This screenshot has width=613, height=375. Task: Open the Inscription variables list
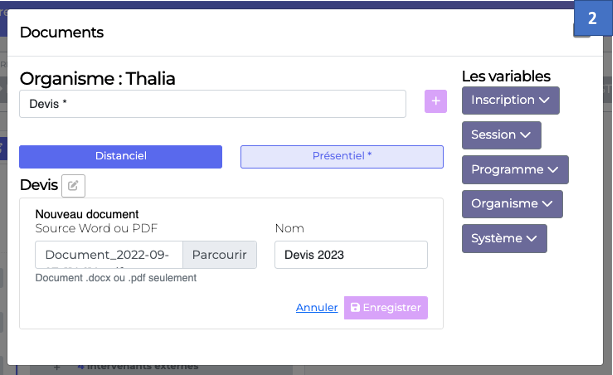(511, 100)
